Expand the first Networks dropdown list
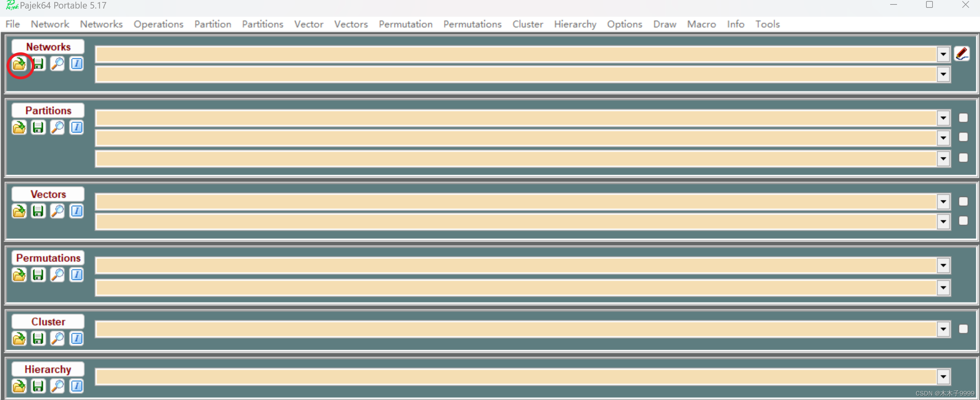This screenshot has height=400, width=980. 943,54
